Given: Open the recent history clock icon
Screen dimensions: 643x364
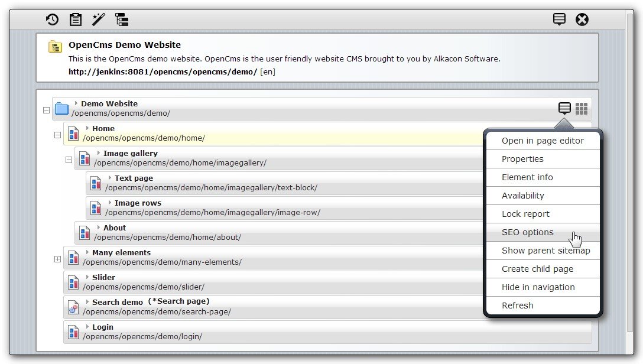Looking at the screenshot, I should click(52, 19).
